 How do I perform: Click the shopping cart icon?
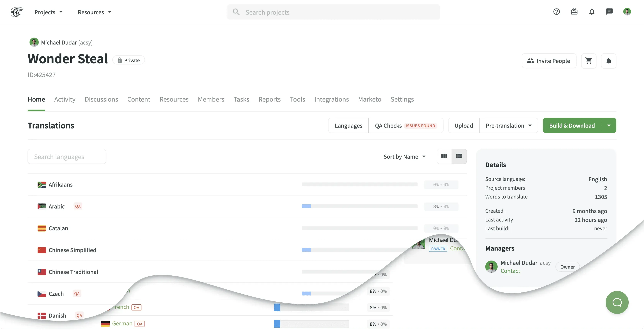(x=589, y=61)
